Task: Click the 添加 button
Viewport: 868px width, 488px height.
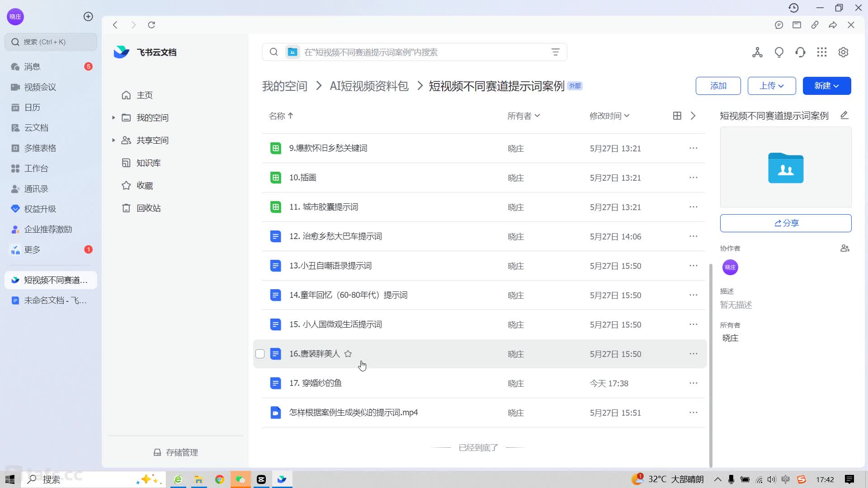Action: [x=718, y=86]
